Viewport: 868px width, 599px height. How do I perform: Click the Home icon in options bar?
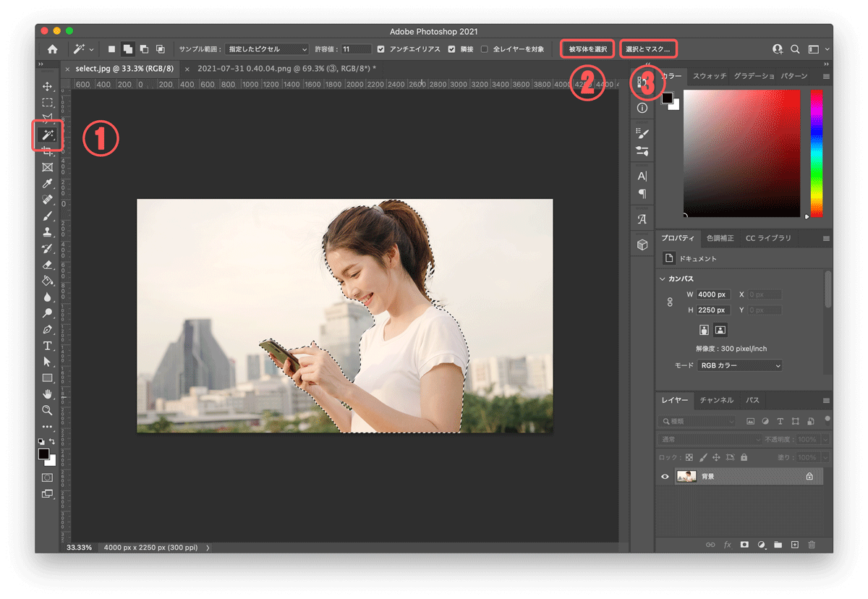(x=52, y=49)
